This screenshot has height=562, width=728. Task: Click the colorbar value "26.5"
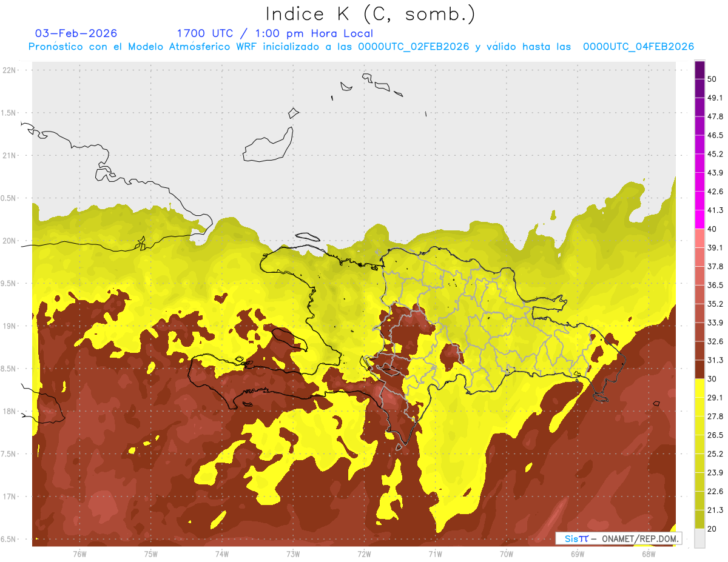tap(715, 435)
